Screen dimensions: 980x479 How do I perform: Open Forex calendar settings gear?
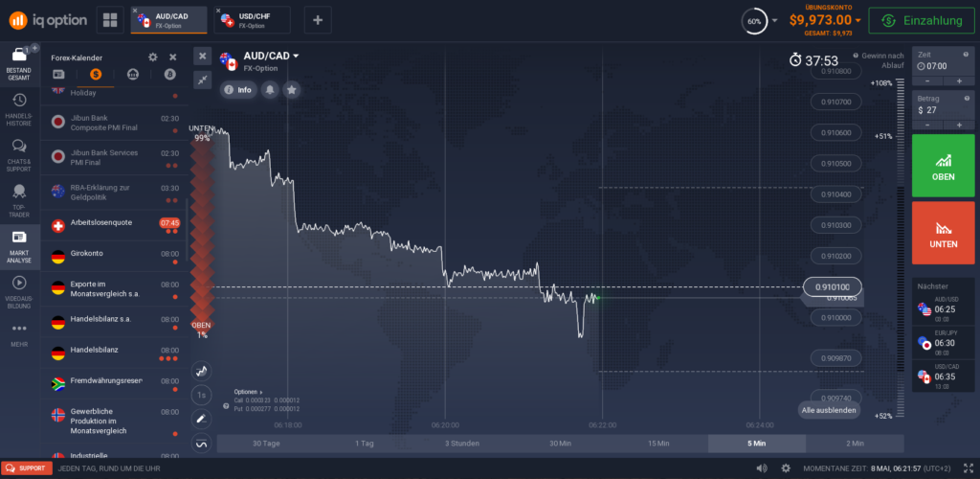pos(152,57)
